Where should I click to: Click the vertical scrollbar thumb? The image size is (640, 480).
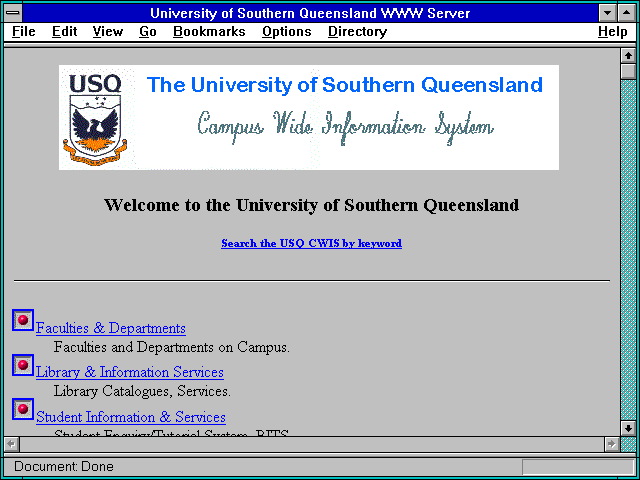(x=628, y=71)
